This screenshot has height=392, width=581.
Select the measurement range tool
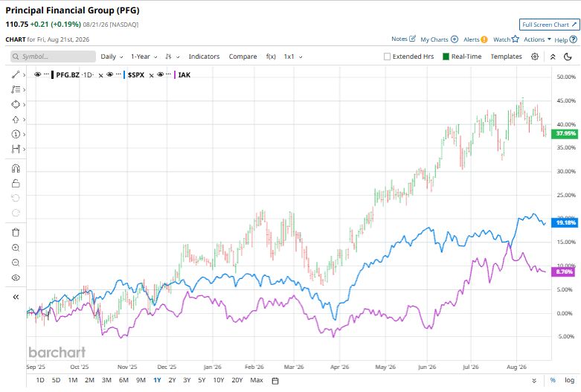pos(15,149)
